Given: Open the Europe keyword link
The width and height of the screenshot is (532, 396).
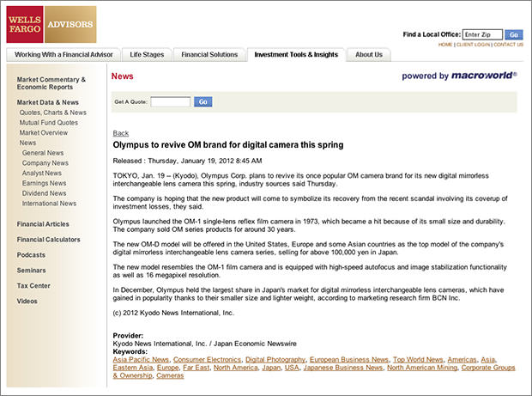Looking at the screenshot, I should pos(167,368).
